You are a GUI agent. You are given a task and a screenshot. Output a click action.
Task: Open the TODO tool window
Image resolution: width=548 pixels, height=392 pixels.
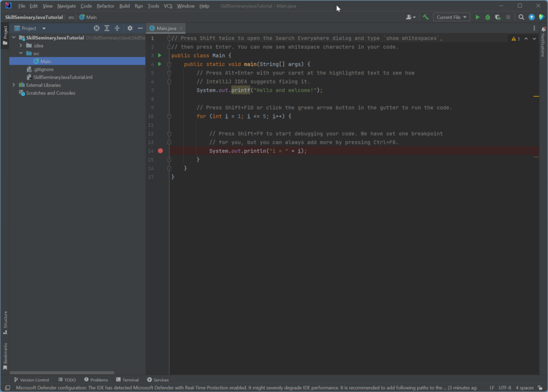pos(67,380)
